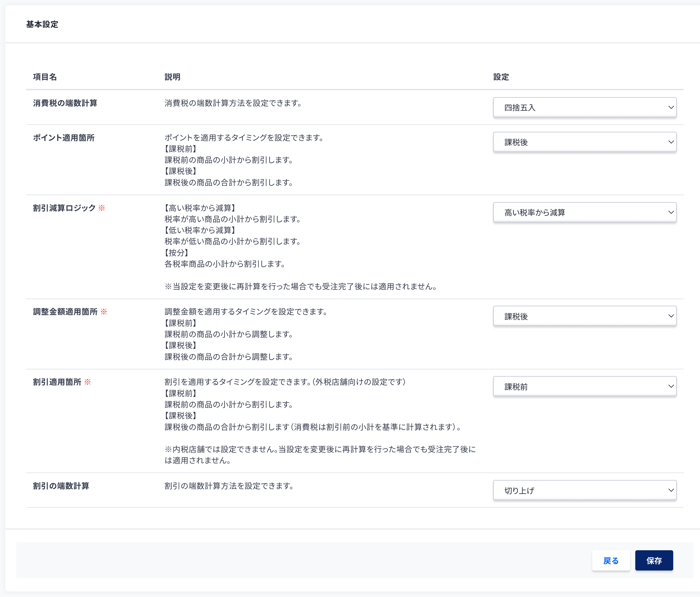The height and width of the screenshot is (597, 700).
Task: Click the text 調整金額を適用するタイミングを設定できます。
Action: (246, 312)
